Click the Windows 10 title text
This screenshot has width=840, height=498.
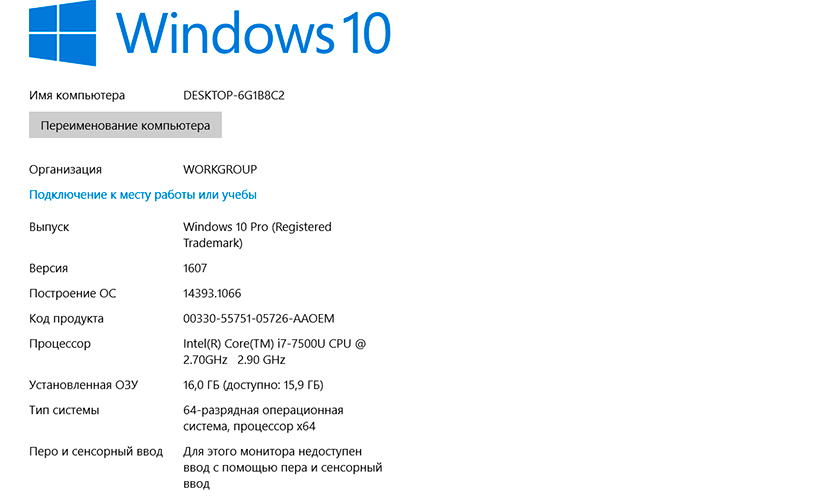[x=253, y=33]
